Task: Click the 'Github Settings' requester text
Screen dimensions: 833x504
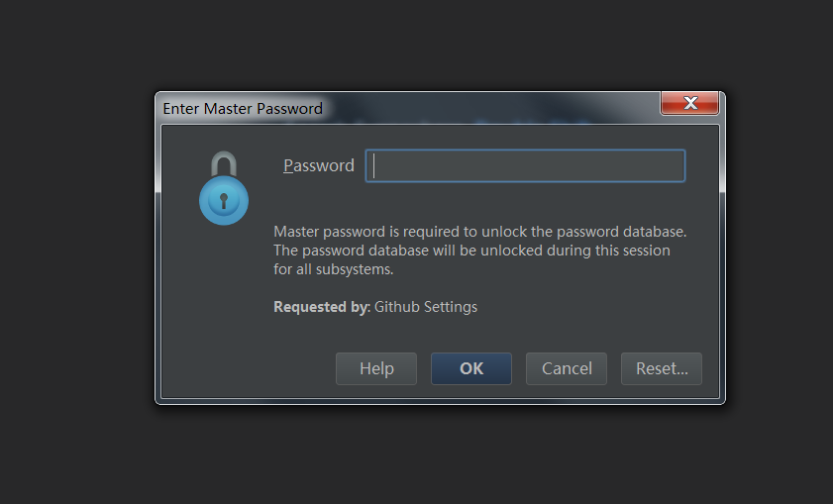Action: [426, 307]
